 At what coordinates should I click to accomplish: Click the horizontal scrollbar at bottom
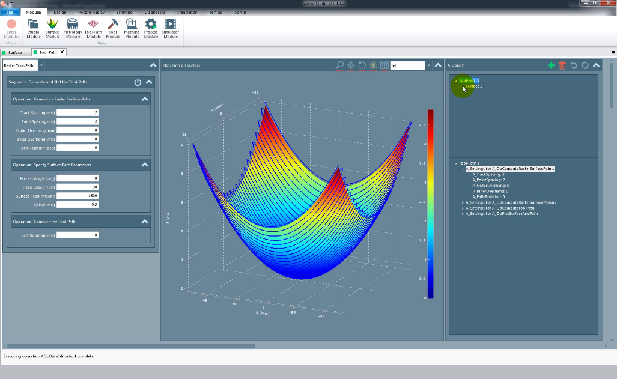click(131, 346)
